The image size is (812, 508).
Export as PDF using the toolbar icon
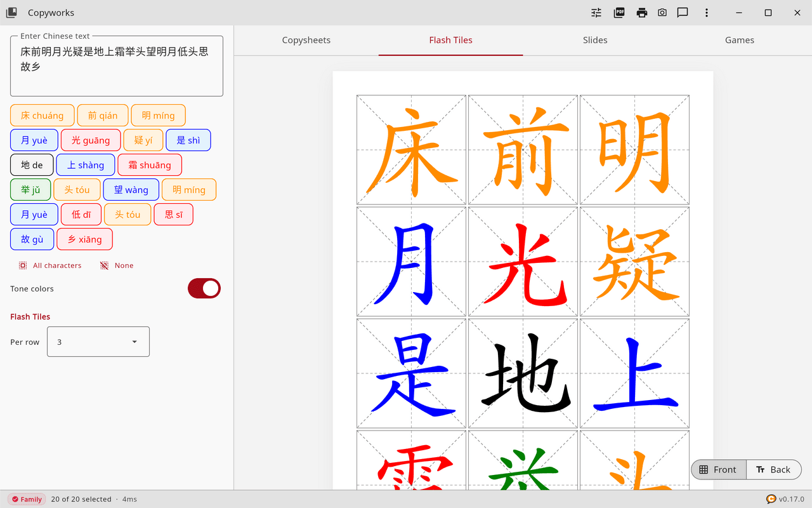coord(619,13)
